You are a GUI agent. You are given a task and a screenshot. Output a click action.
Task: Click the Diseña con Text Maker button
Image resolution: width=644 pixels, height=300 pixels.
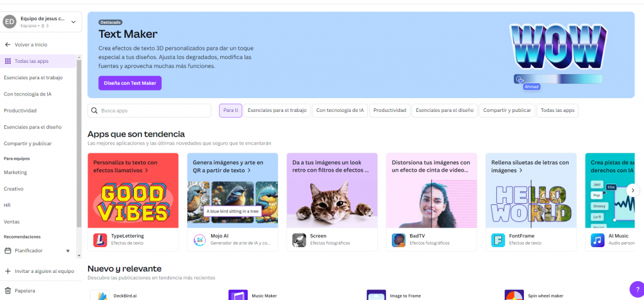point(130,83)
